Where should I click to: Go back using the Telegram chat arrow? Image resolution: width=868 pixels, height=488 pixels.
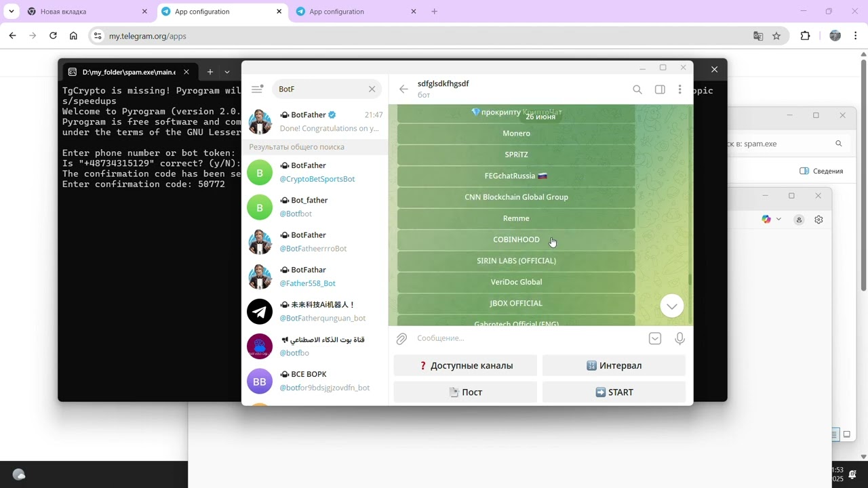(x=403, y=89)
